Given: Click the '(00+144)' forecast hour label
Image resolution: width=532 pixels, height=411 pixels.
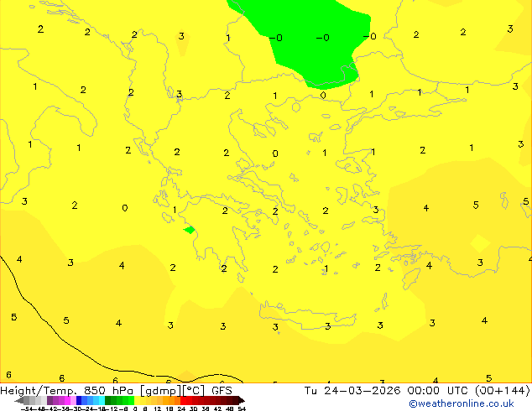Looking at the screenshot, I should coord(503,391).
